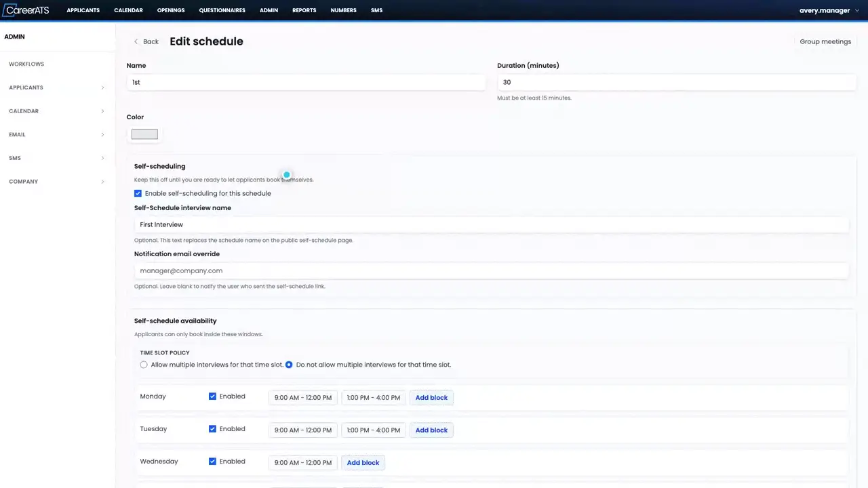Click the Edit schedule heading
This screenshot has height=488, width=868.
pos(206,41)
